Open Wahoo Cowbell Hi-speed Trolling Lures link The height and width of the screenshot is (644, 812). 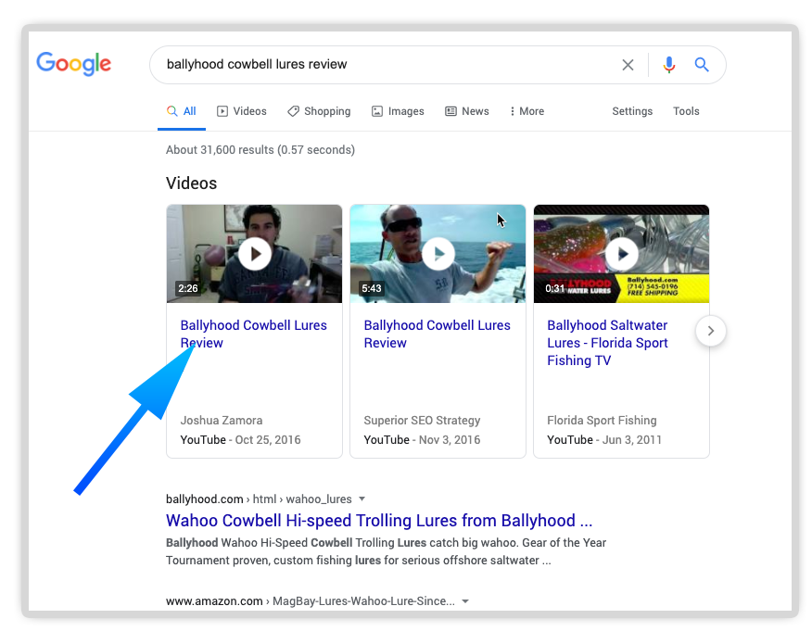[379, 520]
